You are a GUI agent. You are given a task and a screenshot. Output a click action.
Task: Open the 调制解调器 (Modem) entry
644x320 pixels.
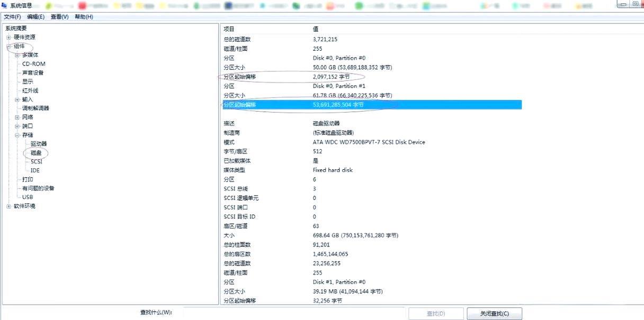[x=37, y=108]
